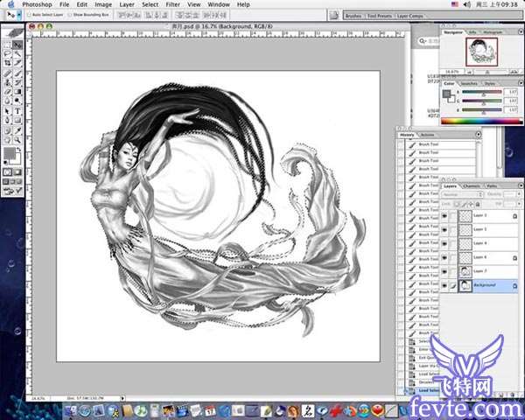Switch to the Actions tab
Screen dimensions: 525x420
click(427, 135)
